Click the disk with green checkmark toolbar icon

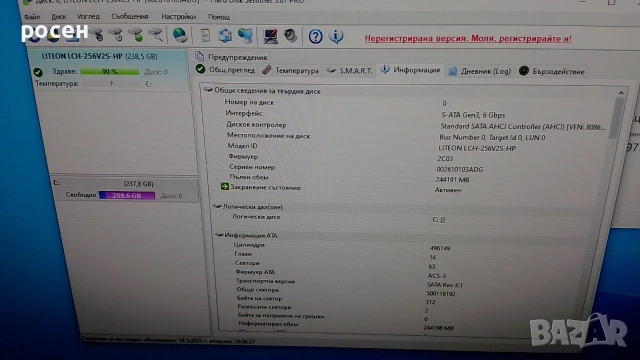pyautogui.click(x=136, y=36)
